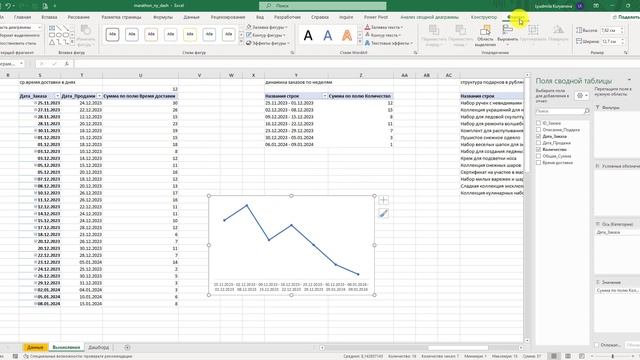Viewport: 640px width, 360px height.
Task: Open Shape Outline (Контур фигуры) dropdown
Action: [266, 35]
